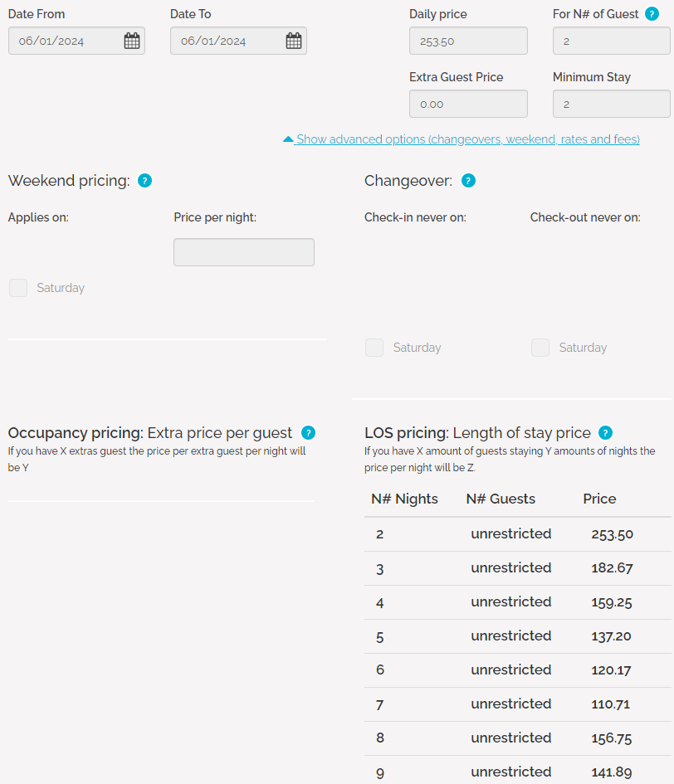Collapse advanced options (changeovers, weekend, rates) link
Screen dimensions: 674x784
[468, 139]
